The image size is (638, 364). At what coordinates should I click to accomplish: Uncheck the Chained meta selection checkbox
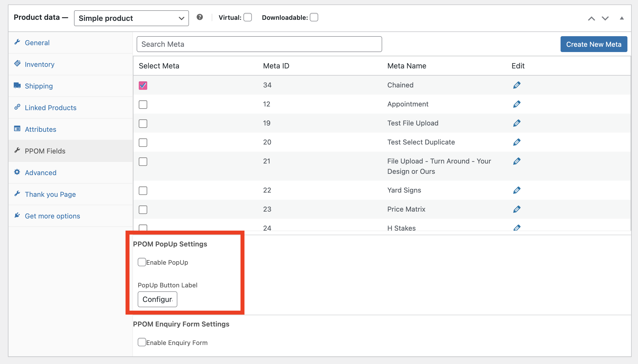click(x=143, y=85)
